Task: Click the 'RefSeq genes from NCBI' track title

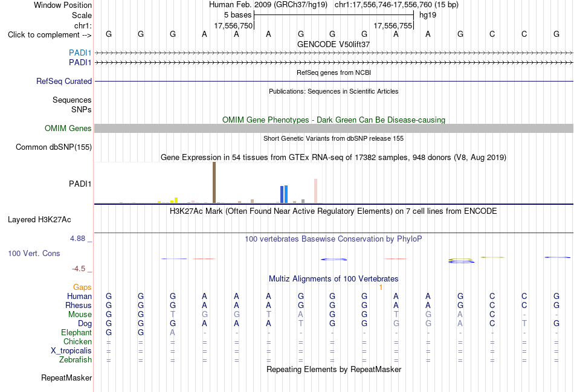Action: click(334, 72)
